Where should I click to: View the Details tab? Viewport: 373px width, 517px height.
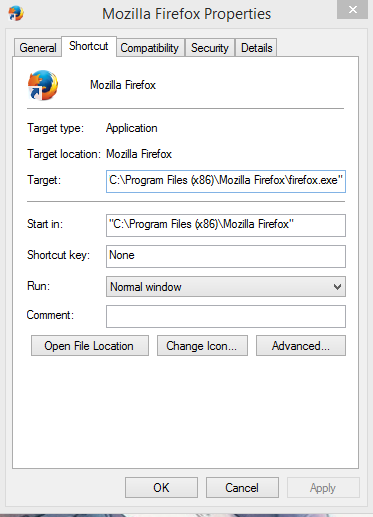pyautogui.click(x=256, y=48)
